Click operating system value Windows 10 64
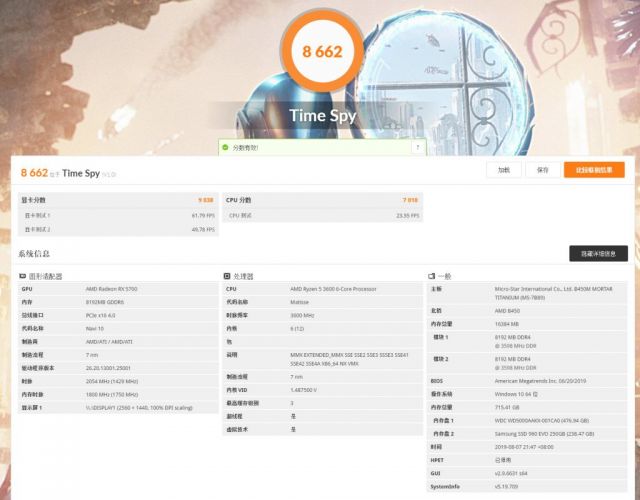Screen dimensions: 640x500 [x=516, y=394]
